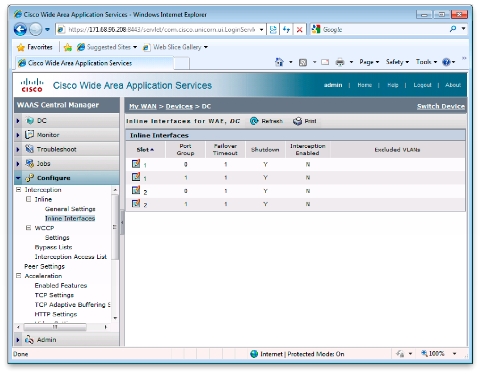Open the Page menu

[369, 62]
